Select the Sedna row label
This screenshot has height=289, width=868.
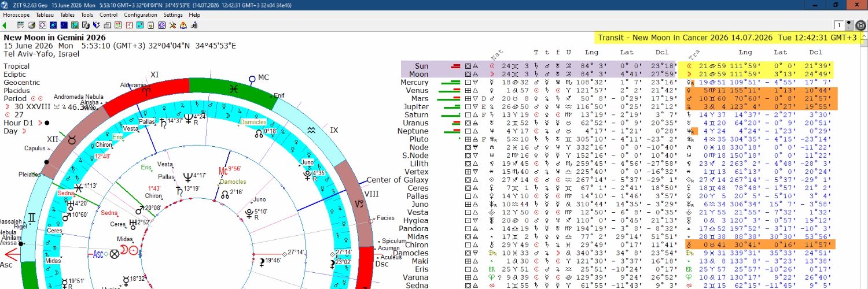(x=418, y=286)
